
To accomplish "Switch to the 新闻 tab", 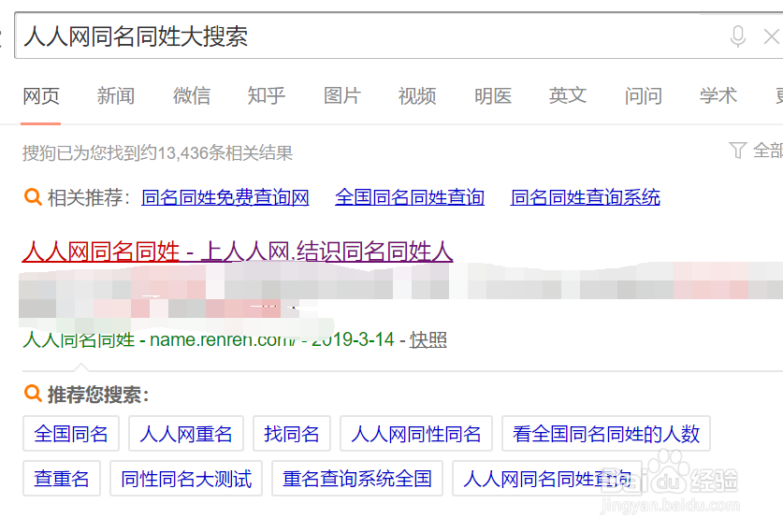I will (116, 95).
